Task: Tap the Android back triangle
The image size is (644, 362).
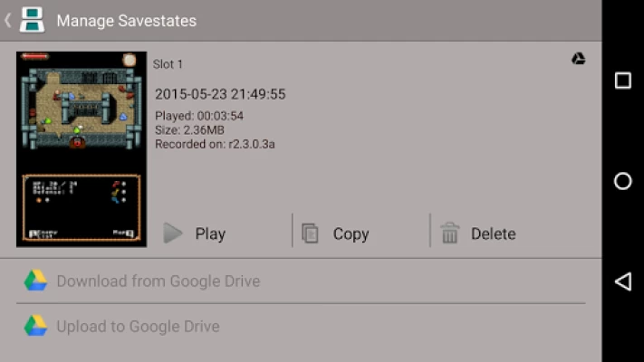Action: 622,281
